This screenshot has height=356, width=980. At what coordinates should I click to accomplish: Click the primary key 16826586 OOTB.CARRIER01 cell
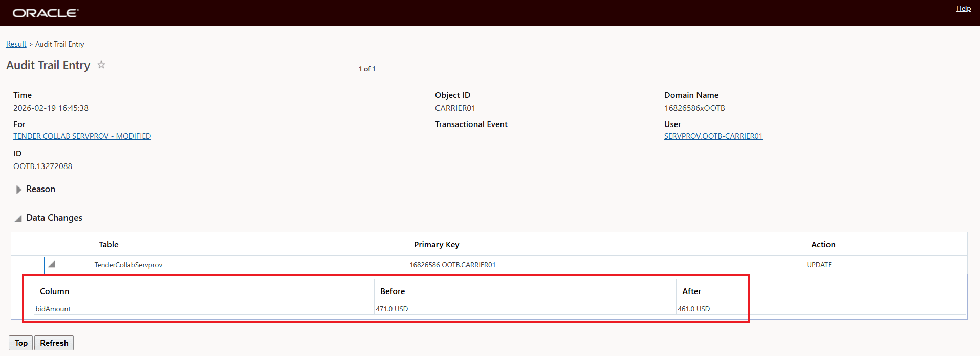452,265
